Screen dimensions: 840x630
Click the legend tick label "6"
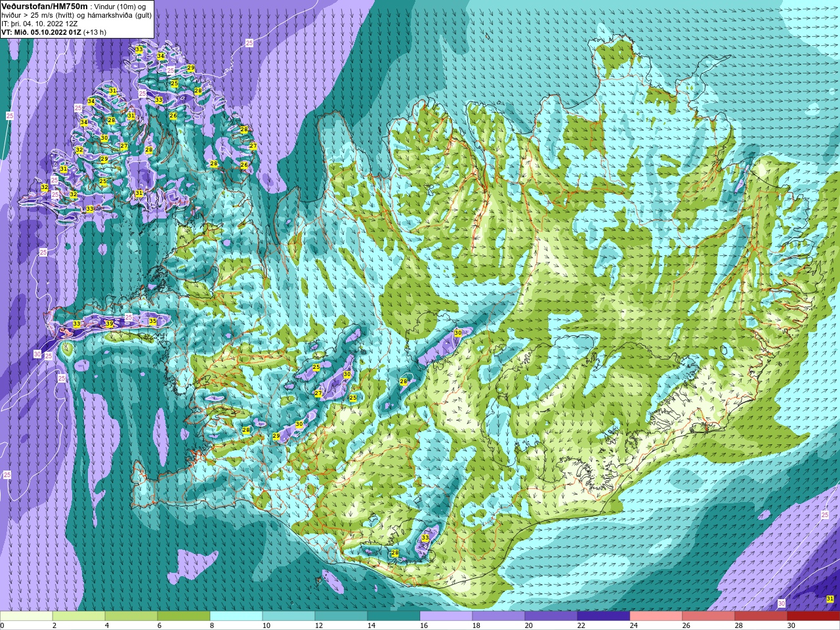click(159, 625)
